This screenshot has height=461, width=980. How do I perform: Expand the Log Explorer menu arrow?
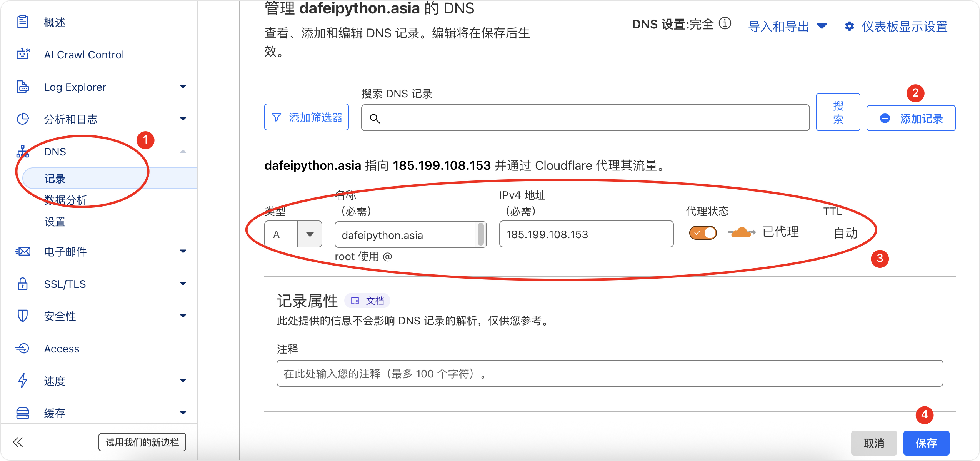point(183,87)
